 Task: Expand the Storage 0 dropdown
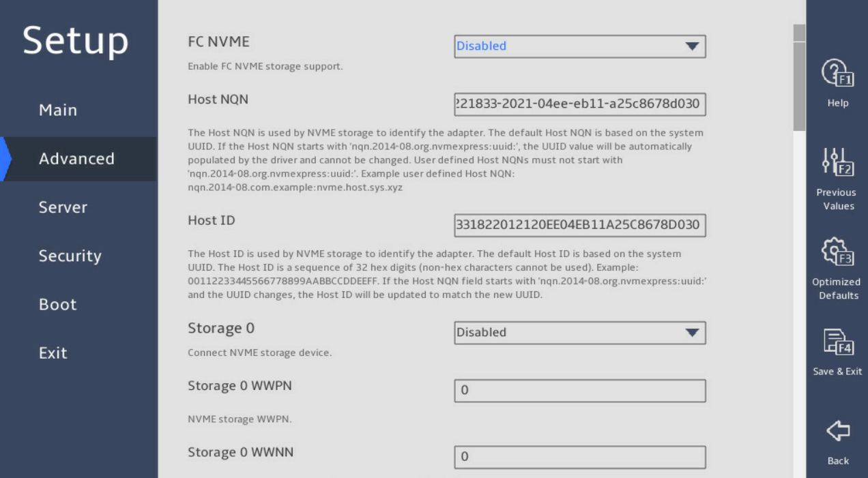pyautogui.click(x=579, y=333)
